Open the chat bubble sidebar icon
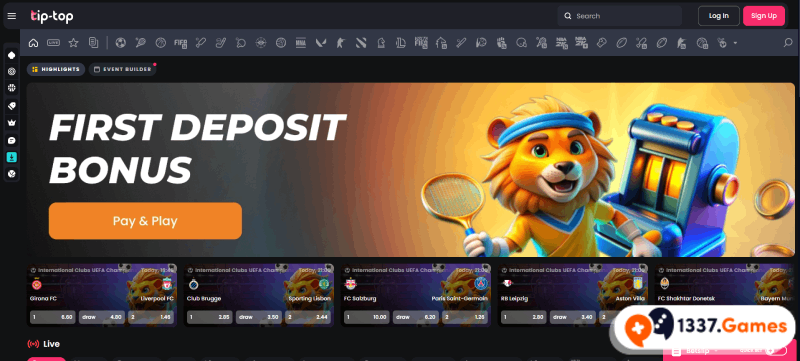 [x=12, y=140]
